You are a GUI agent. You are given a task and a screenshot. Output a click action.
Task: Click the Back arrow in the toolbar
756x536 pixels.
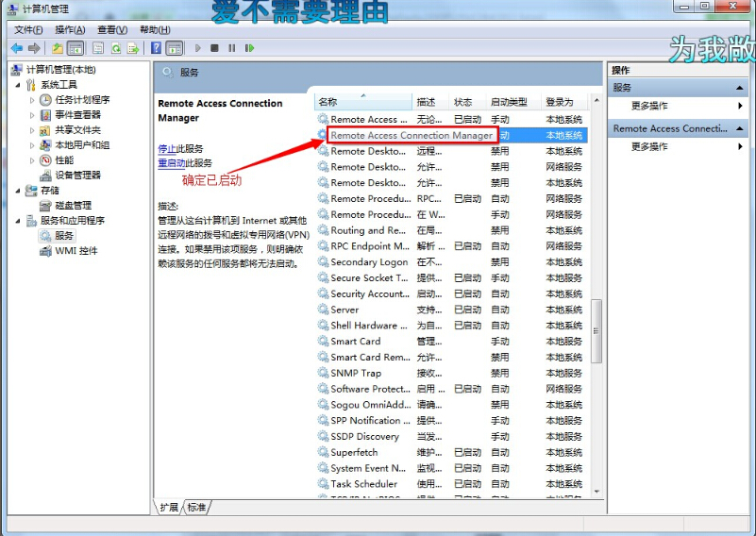click(x=16, y=48)
